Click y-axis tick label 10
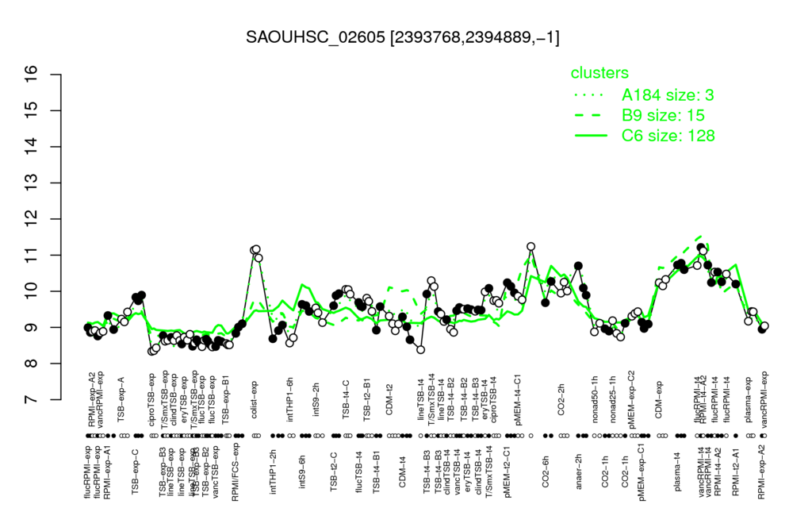 [x=31, y=291]
